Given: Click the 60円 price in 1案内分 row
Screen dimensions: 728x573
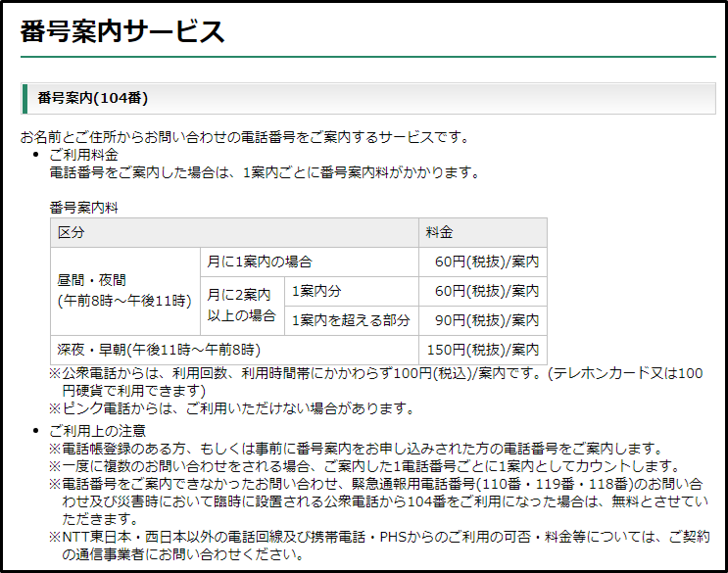Looking at the screenshot, I should click(483, 291).
